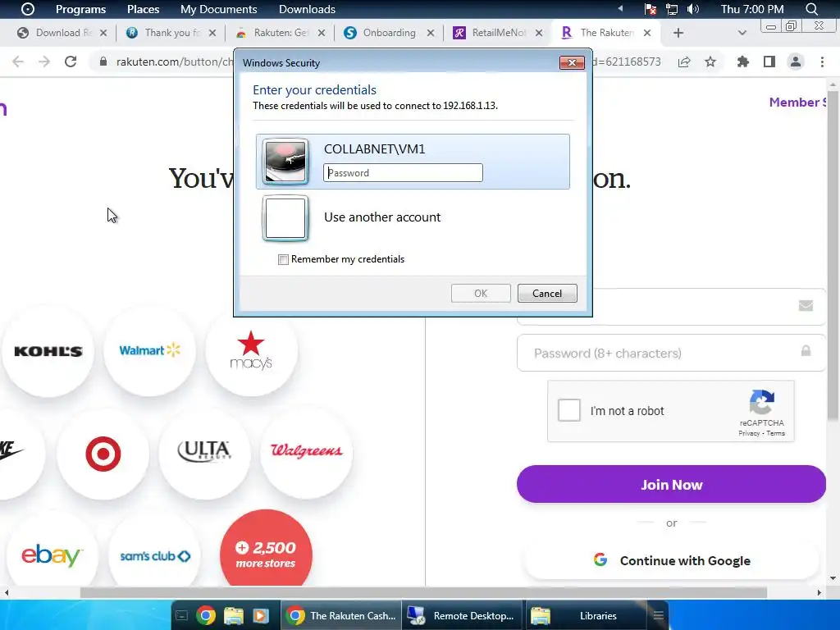Click the Rakuten signup password field
Viewport: 840px width, 630px height.
[671, 353]
